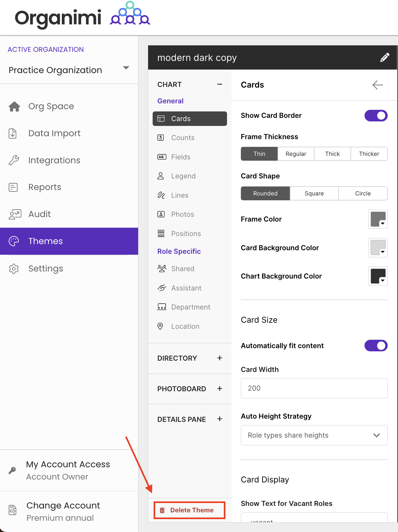Open the Practice Organization dropdown

(69, 70)
